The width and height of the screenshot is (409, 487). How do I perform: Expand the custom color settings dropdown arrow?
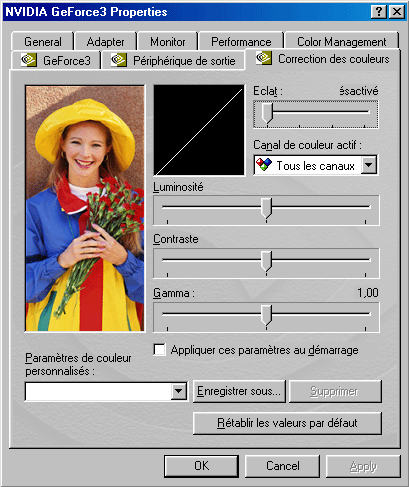pos(179,391)
